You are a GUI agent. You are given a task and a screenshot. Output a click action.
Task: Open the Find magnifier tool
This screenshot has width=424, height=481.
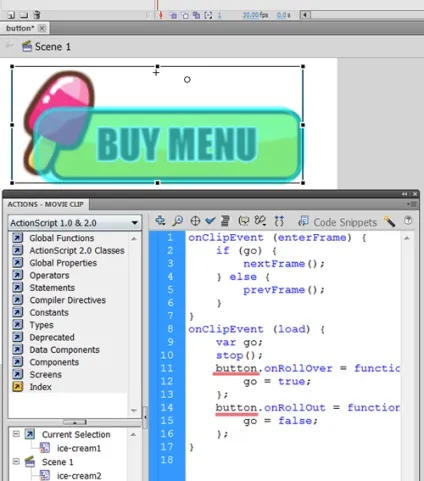(x=178, y=221)
